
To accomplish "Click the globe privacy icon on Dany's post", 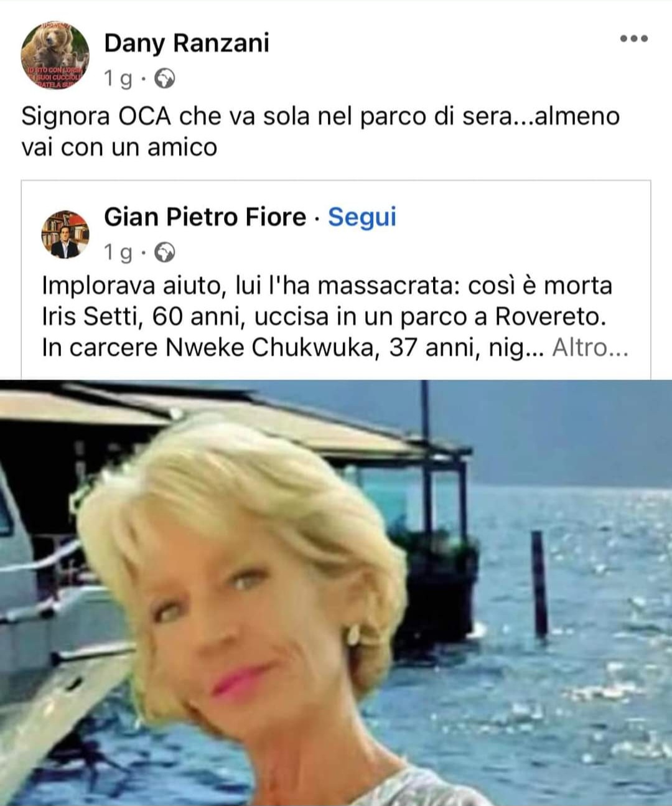I will point(164,79).
